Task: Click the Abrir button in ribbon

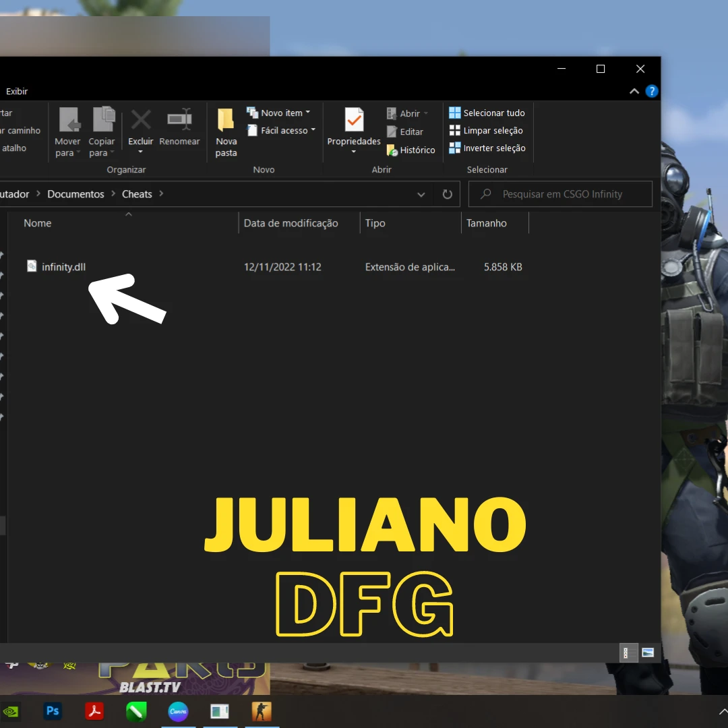Action: click(407, 114)
